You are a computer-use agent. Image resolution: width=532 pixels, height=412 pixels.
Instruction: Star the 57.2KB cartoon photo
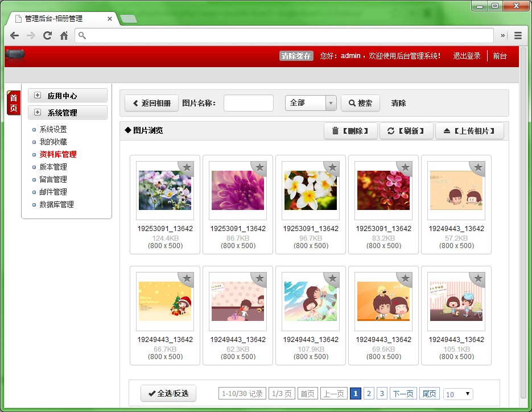[479, 167]
